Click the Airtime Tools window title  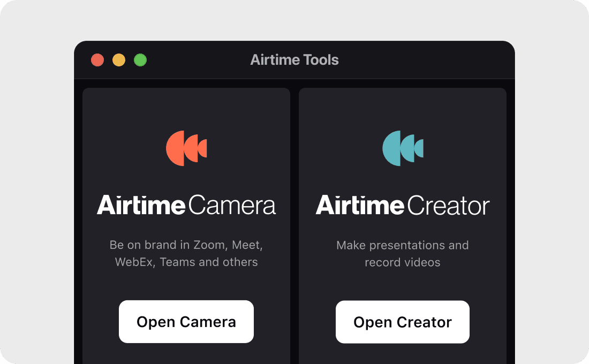294,60
